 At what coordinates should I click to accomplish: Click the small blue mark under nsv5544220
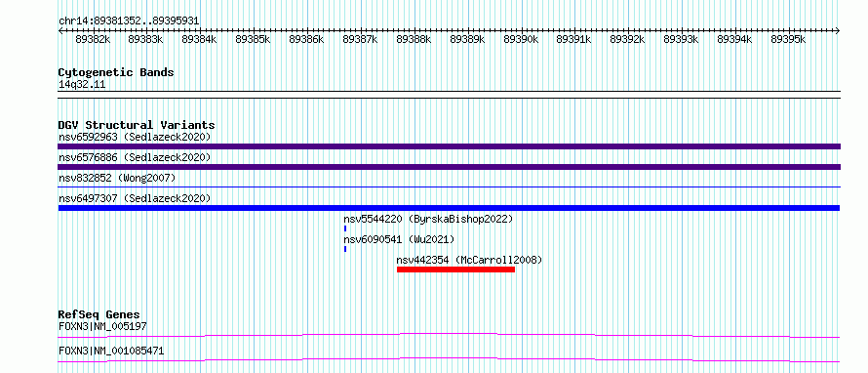pyautogui.click(x=345, y=228)
